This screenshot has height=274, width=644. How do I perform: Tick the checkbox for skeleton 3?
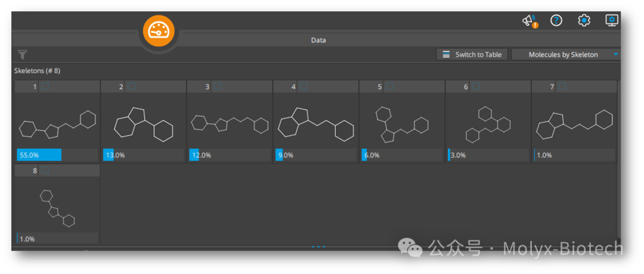pos(217,86)
